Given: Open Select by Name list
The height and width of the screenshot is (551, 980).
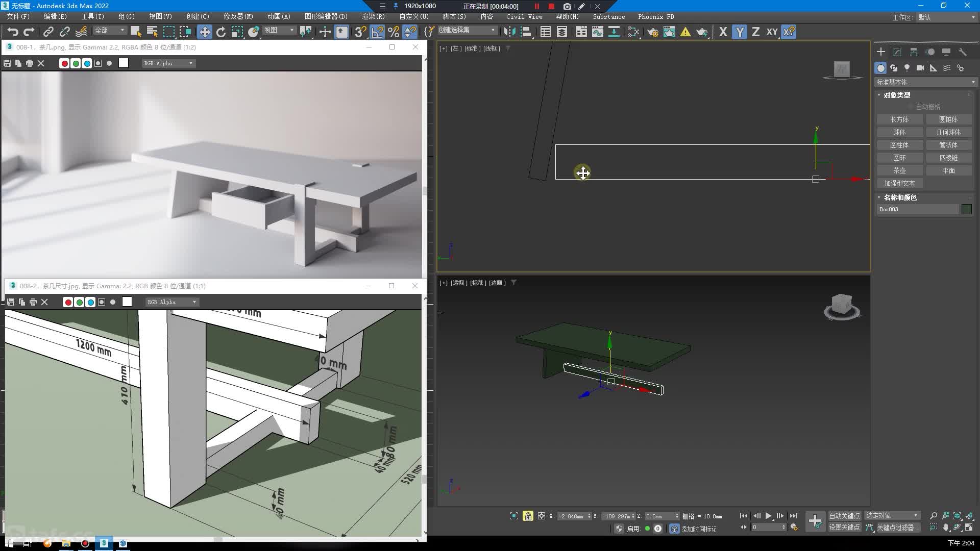Looking at the screenshot, I should (x=152, y=32).
